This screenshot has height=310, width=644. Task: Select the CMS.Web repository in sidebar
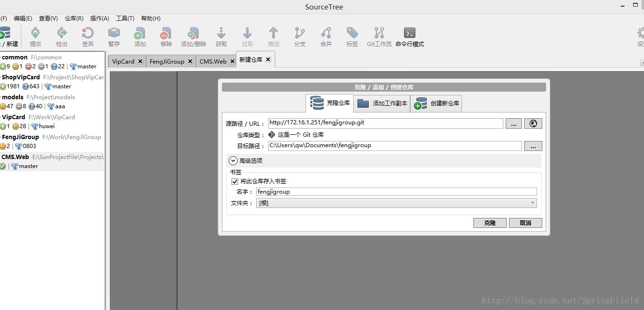[x=52, y=161]
